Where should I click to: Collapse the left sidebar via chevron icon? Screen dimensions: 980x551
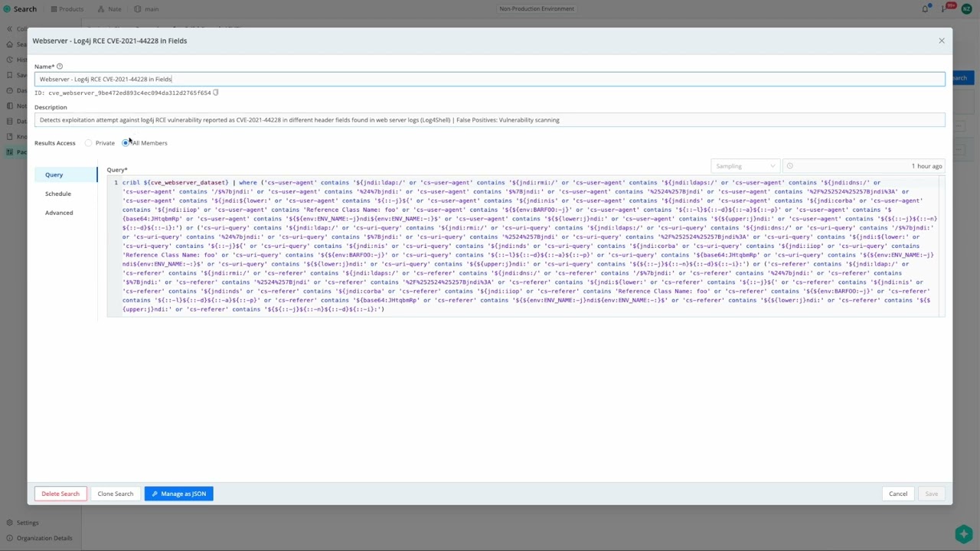click(9, 29)
